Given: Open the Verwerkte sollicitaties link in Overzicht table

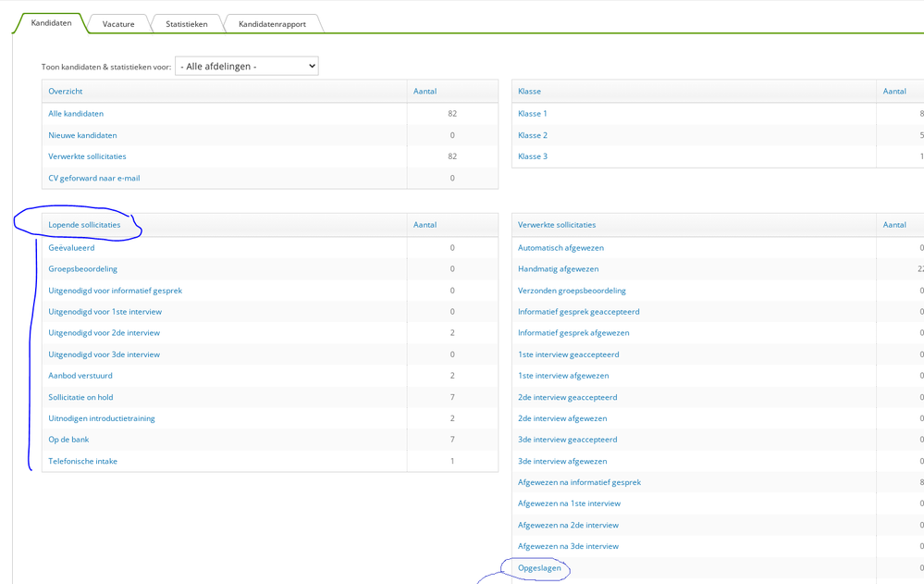Looking at the screenshot, I should click(87, 156).
